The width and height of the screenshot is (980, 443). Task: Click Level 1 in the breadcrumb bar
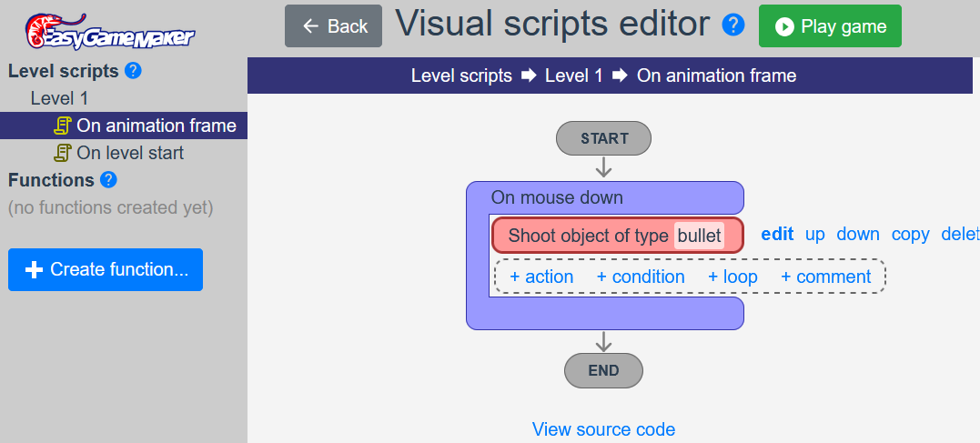[x=574, y=76]
